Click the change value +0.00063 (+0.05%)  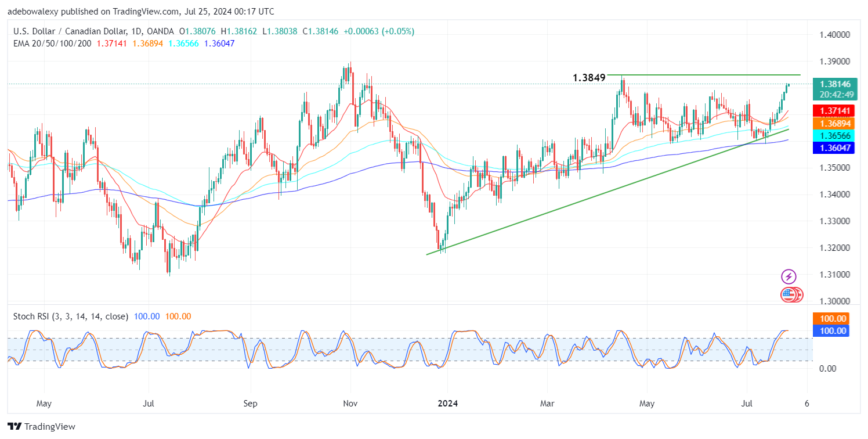(379, 31)
